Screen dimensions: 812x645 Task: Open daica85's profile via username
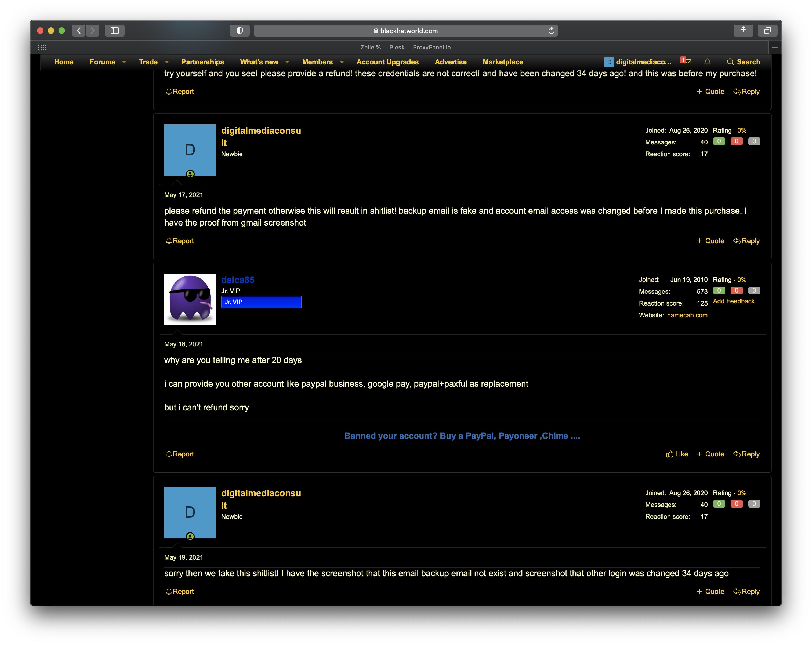coord(238,280)
